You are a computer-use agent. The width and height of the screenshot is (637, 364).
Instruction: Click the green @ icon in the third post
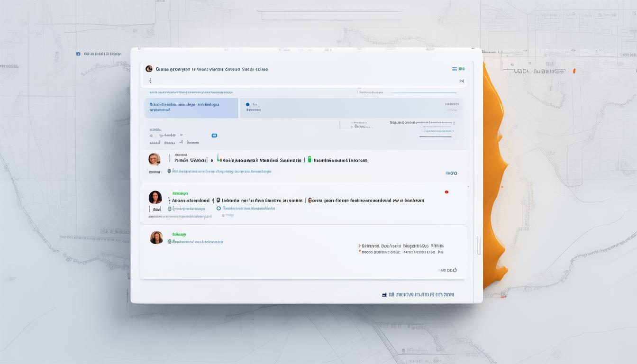[169, 242]
